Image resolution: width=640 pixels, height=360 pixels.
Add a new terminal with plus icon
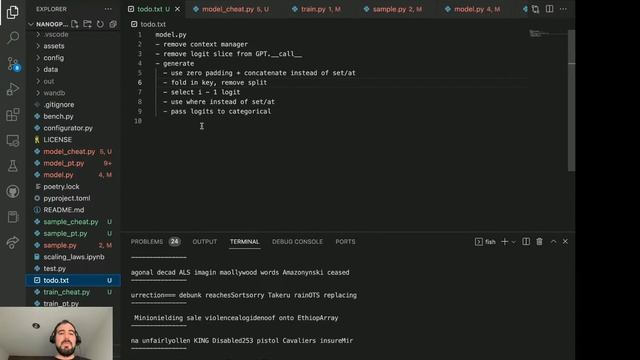pos(504,242)
